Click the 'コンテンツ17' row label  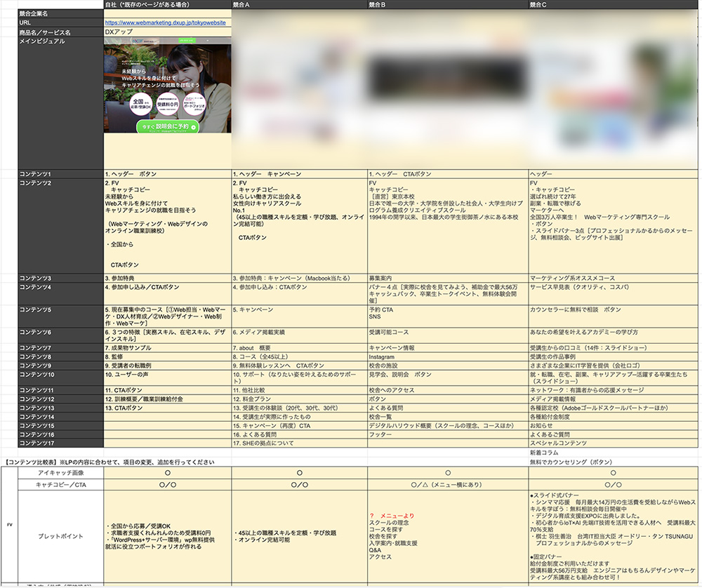(61, 443)
